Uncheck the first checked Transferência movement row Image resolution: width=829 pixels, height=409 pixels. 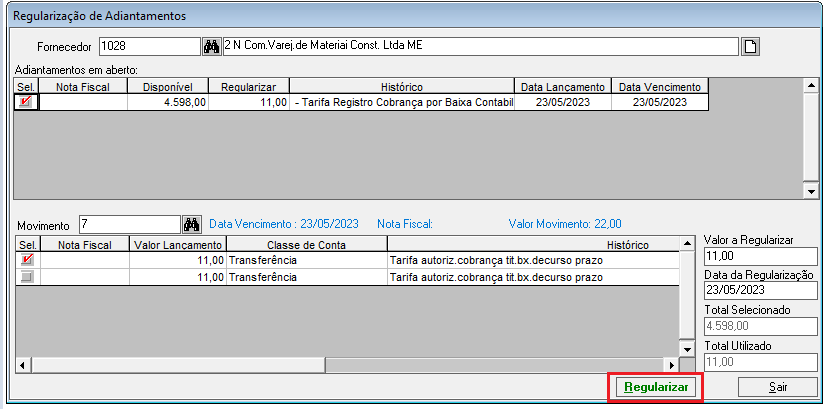pos(27,260)
